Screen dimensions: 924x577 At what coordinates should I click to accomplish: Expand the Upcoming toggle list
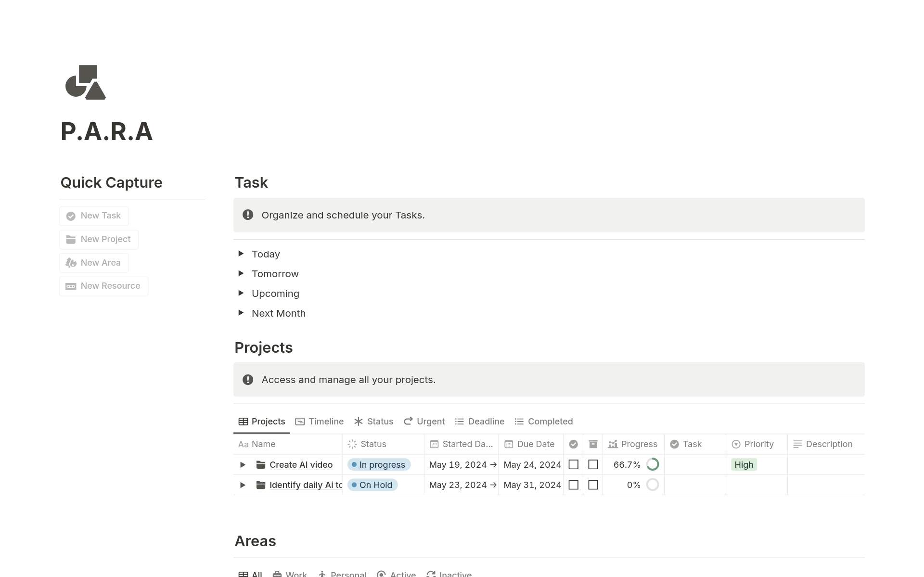click(x=241, y=293)
